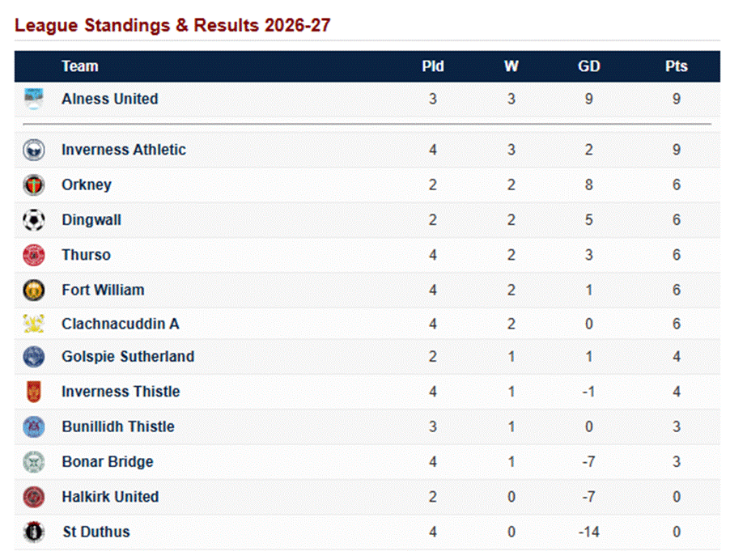
Task: Click the Halkirk United badge icon
Action: point(33,497)
